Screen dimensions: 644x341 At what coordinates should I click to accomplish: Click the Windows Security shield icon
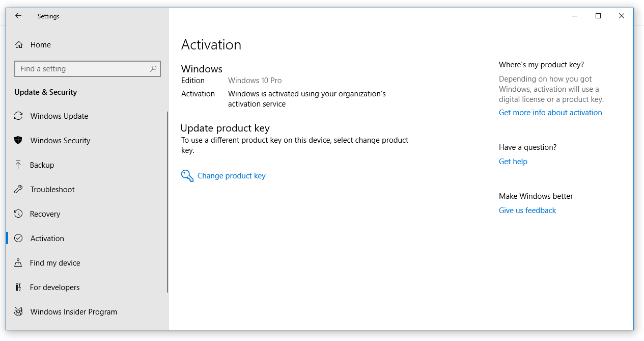[18, 141]
